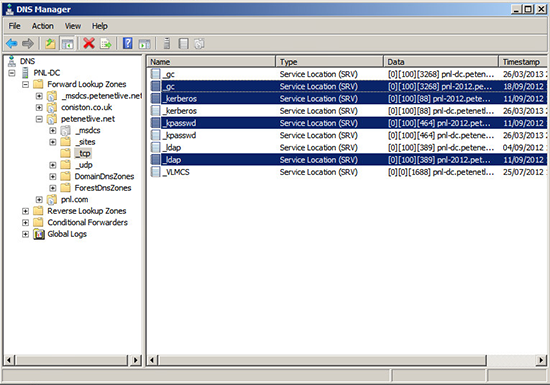This screenshot has width=550, height=385.
Task: Open the blue Help question mark icon
Action: [x=128, y=43]
